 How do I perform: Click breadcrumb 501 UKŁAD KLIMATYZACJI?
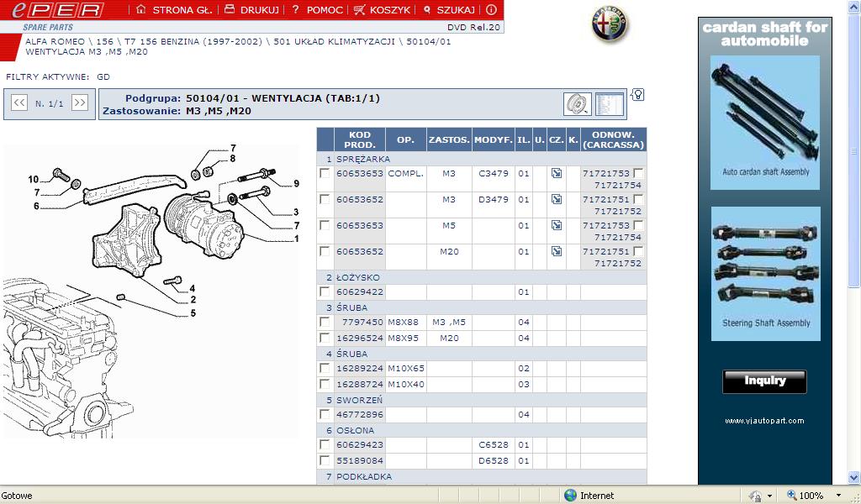334,42
